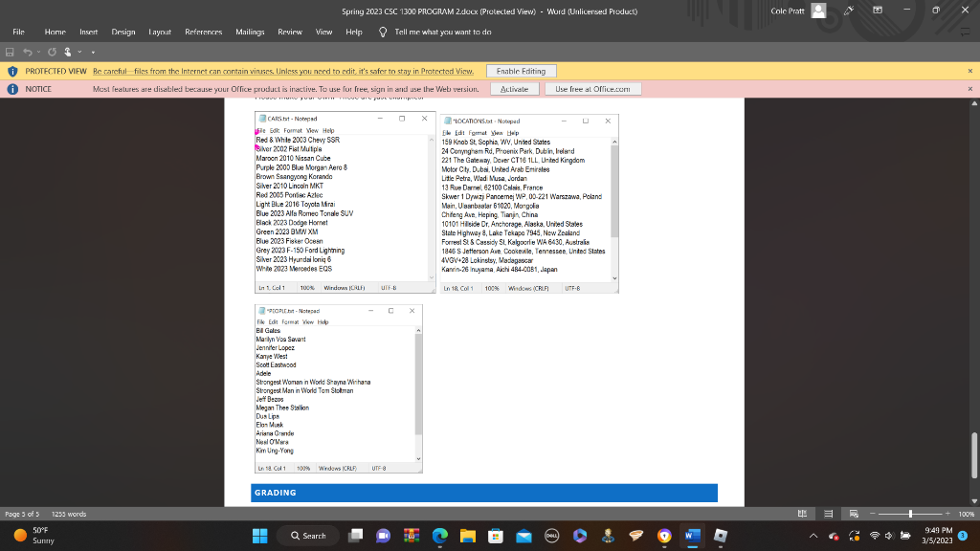Open Task View from taskbar
980x551 pixels.
pyautogui.click(x=356, y=536)
